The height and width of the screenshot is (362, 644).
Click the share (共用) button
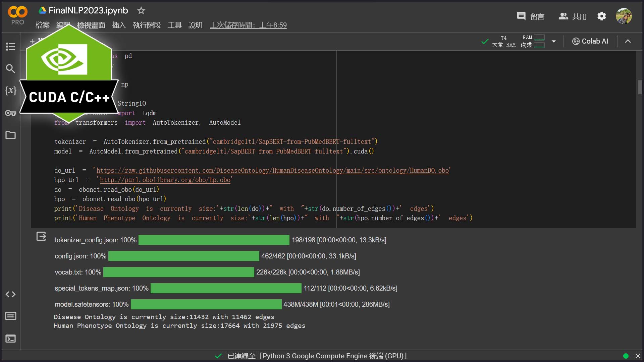573,16
